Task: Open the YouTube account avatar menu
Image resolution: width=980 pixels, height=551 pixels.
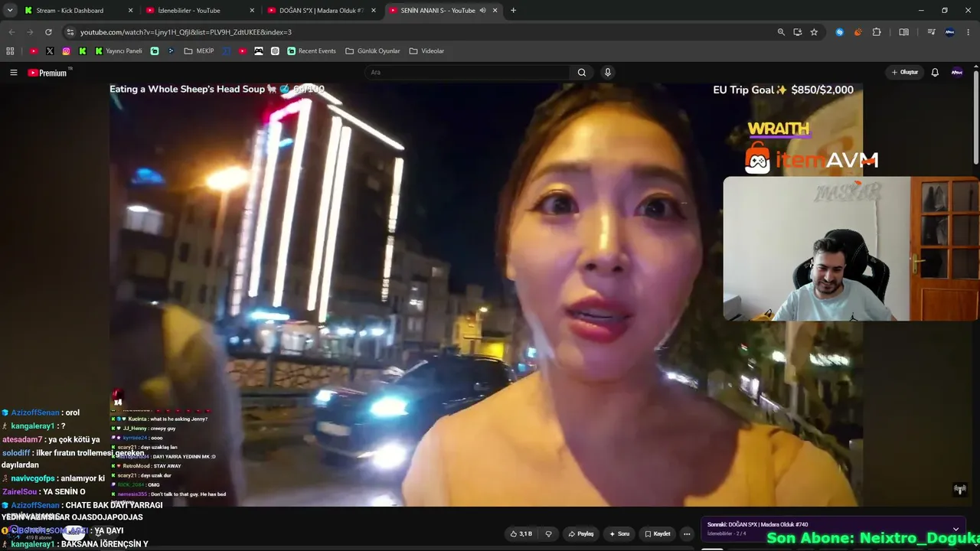Action: (957, 73)
